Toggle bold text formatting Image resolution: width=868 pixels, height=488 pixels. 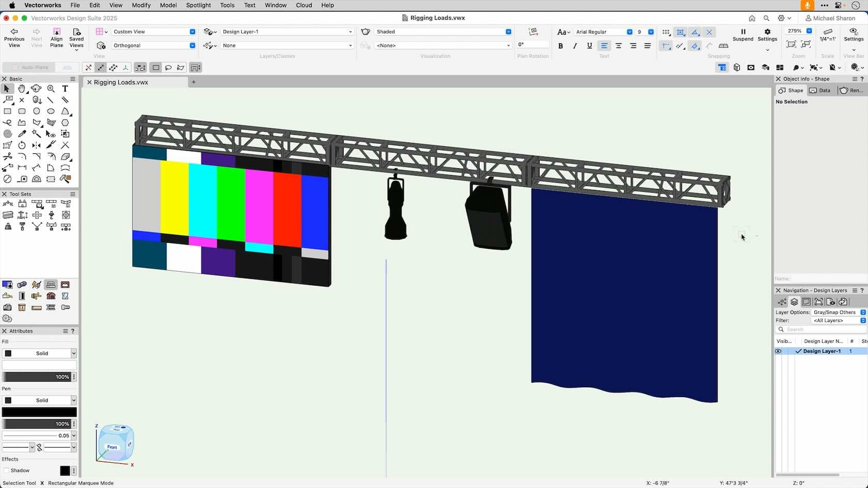560,45
